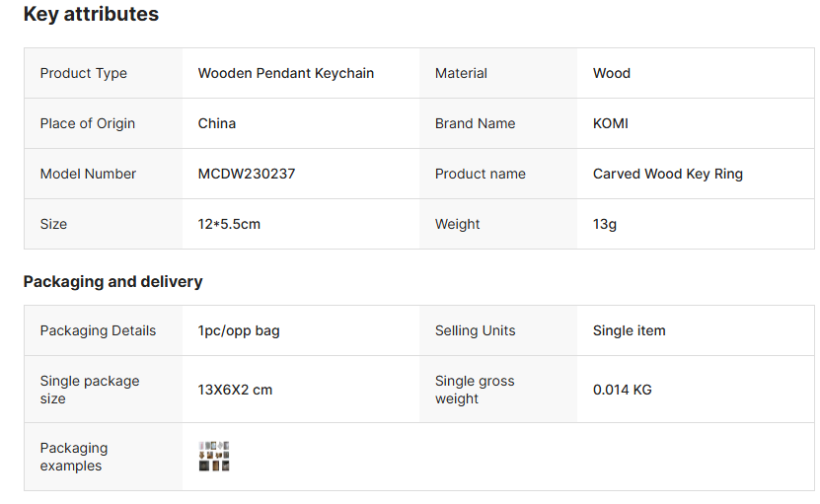Select the Carved Wood Key Ring text
The height and width of the screenshot is (504, 820).
(667, 174)
